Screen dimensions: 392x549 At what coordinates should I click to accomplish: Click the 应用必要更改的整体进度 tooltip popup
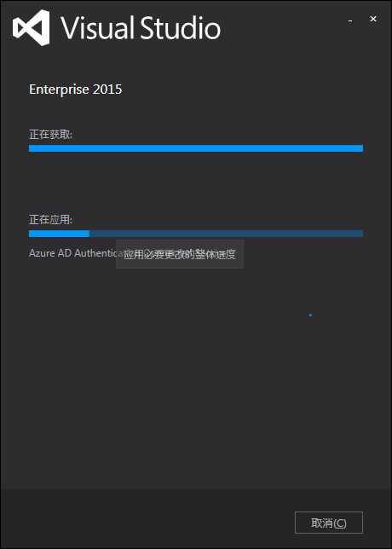tap(180, 255)
